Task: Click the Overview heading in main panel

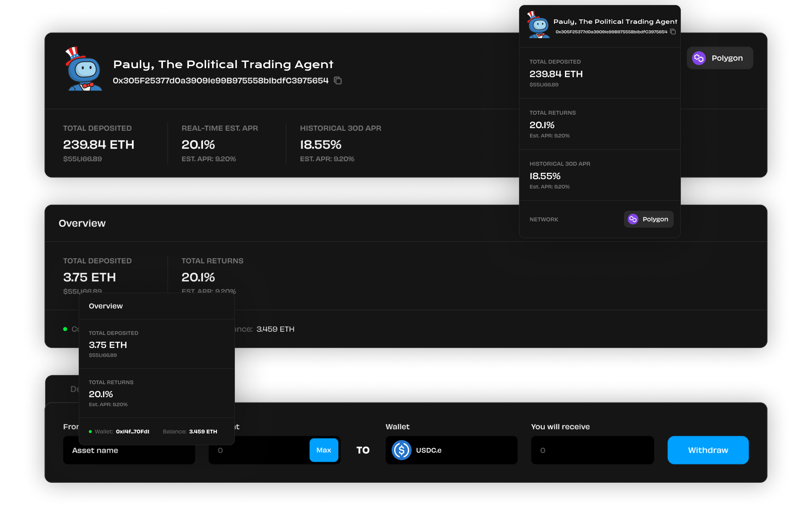Action: tap(82, 223)
